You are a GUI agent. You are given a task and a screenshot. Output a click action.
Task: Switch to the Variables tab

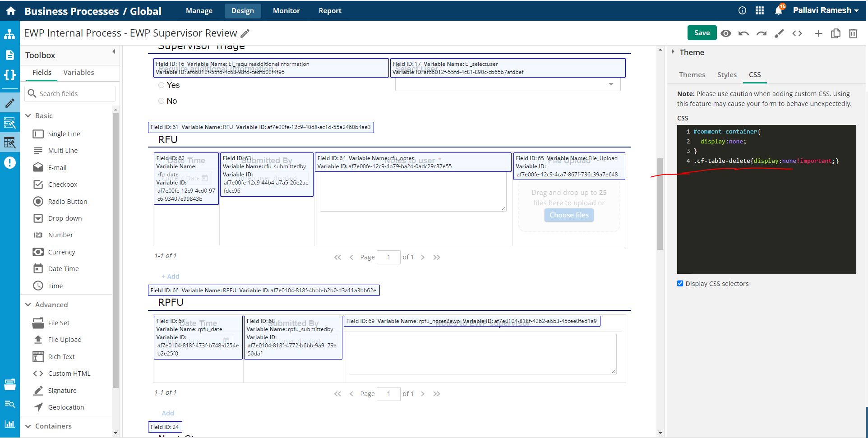(x=78, y=73)
